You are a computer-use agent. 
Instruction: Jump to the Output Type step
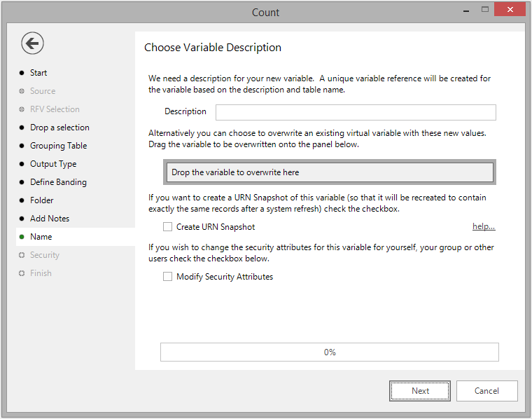[x=53, y=164]
